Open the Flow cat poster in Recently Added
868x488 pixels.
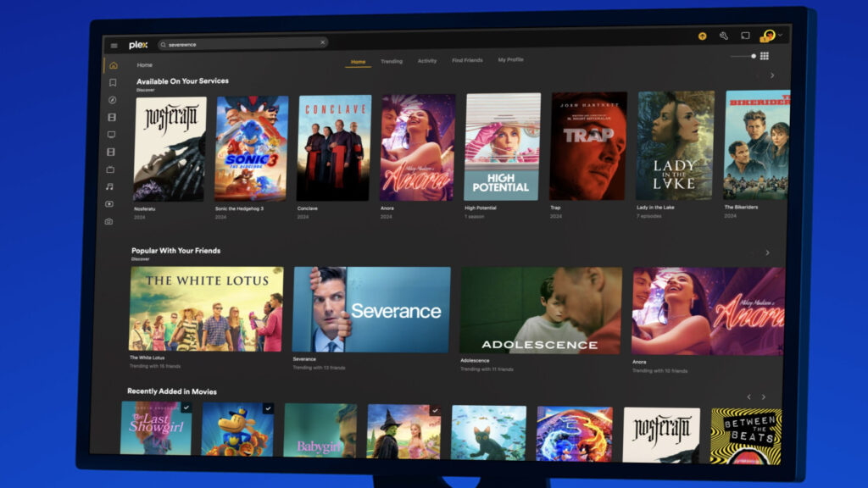coord(489,433)
